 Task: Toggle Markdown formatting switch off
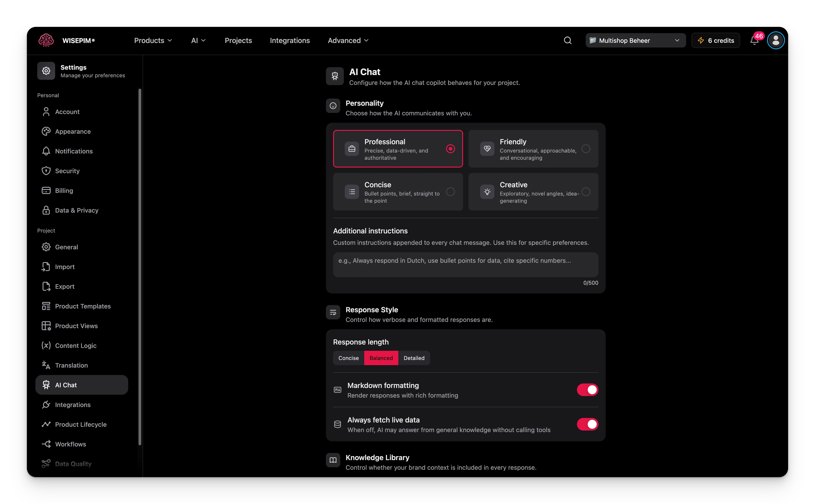tap(587, 390)
